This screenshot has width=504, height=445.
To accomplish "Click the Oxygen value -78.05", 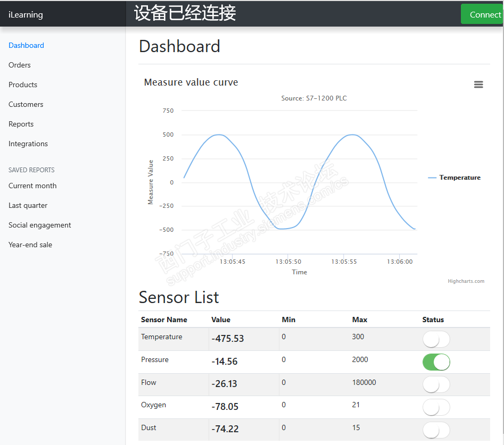I will 225,407.
